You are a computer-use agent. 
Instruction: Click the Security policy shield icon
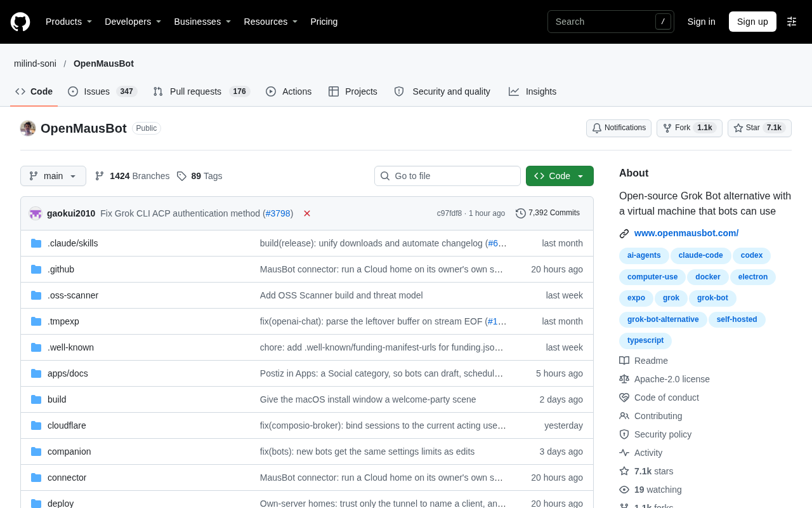(x=624, y=434)
